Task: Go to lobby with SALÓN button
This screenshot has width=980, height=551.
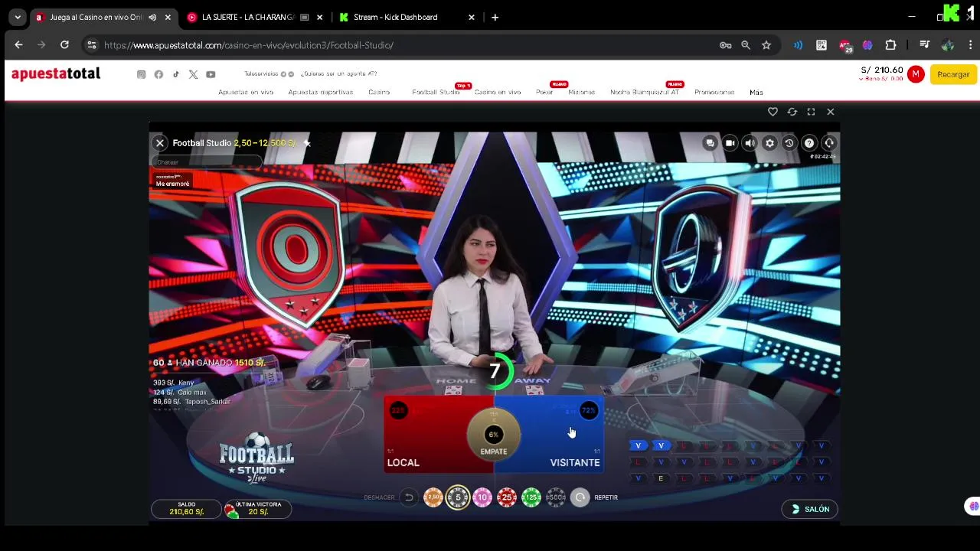Action: click(x=810, y=509)
